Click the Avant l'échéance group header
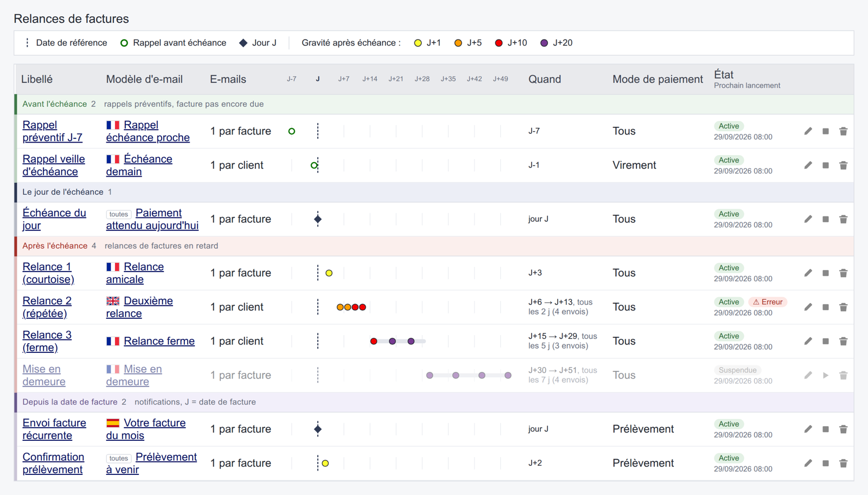The image size is (868, 495). 434,104
